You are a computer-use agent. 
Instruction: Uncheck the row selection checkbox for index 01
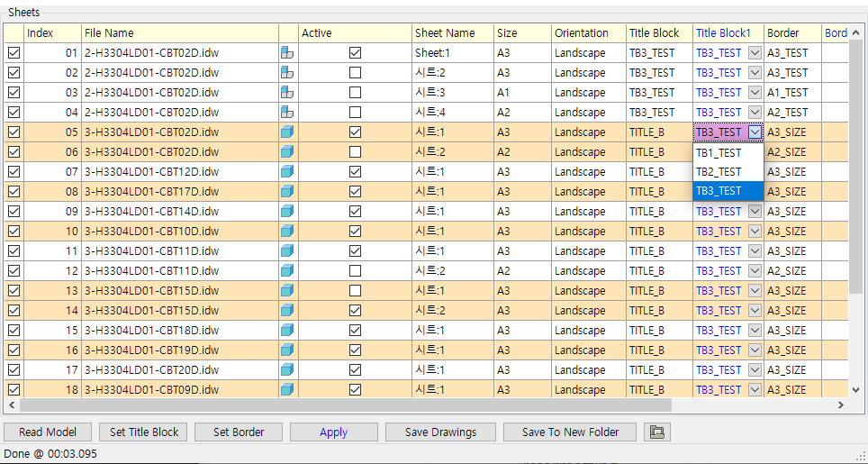(x=14, y=53)
